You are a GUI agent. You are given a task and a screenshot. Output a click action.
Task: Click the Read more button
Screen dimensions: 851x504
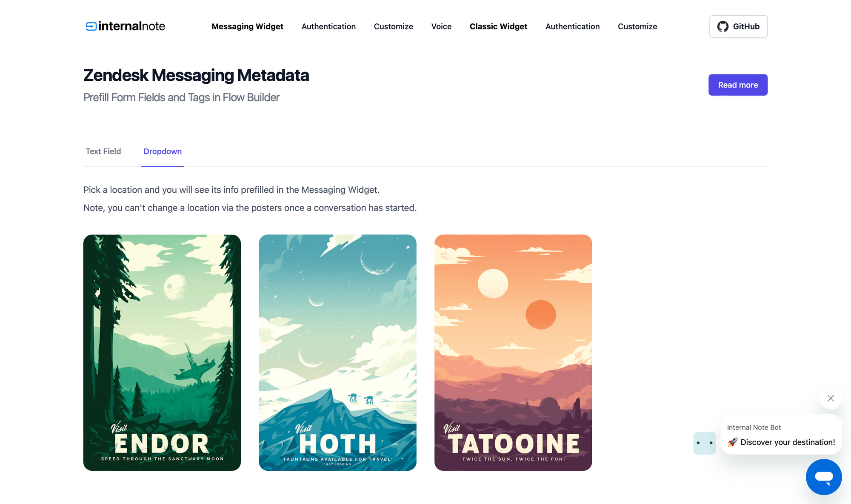point(738,85)
